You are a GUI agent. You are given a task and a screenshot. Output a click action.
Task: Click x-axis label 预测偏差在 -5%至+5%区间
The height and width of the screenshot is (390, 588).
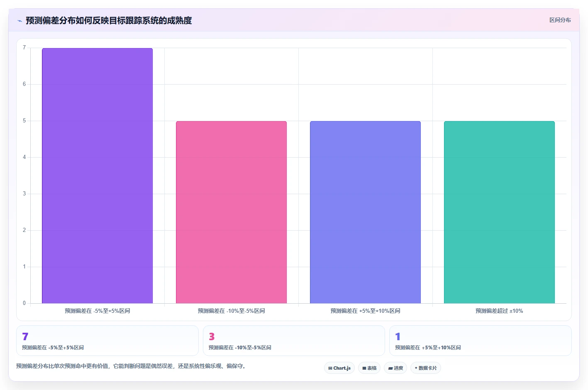[98, 311]
